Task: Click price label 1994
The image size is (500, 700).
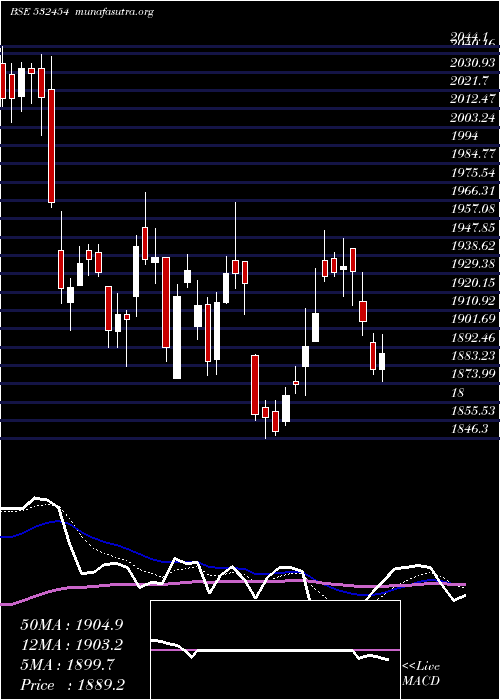Action: tap(464, 136)
